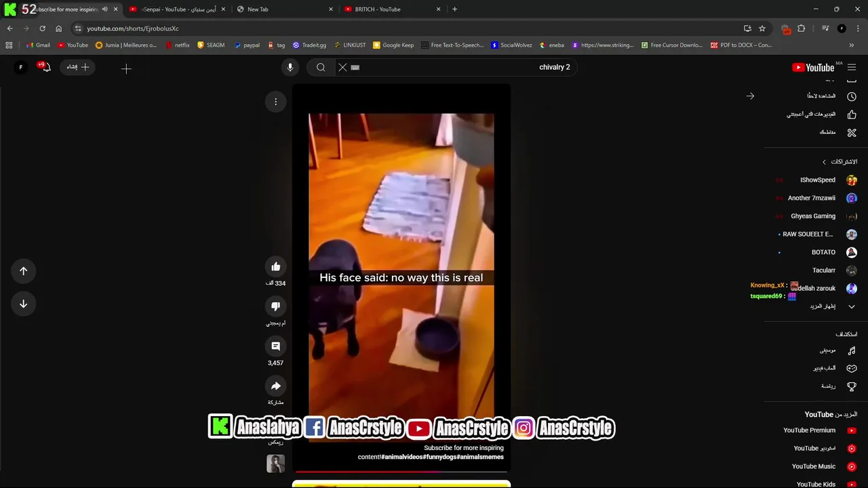Click the Create button with plus sign
Viewport: 868px width, 488px height.
click(x=78, y=67)
